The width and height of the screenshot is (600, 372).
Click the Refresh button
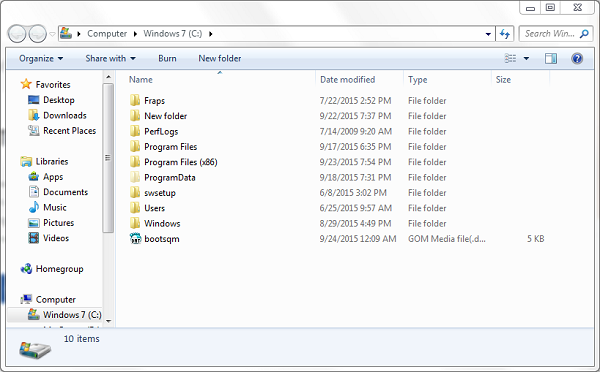tap(505, 34)
